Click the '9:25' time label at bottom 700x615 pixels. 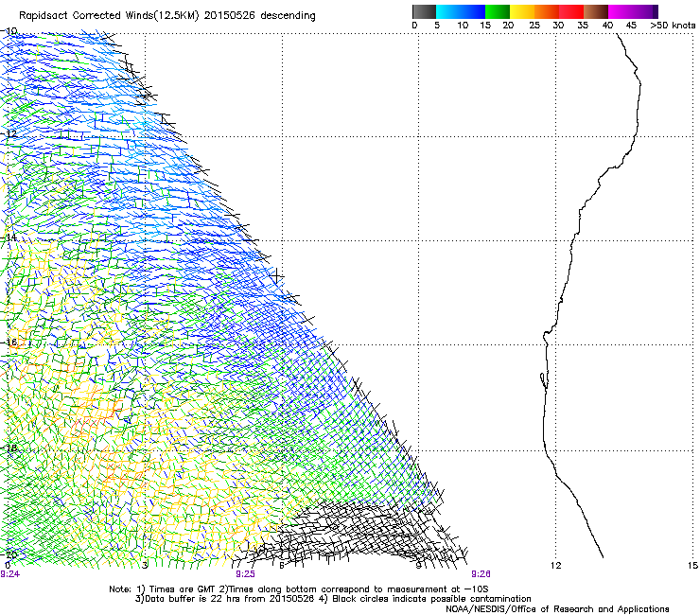click(245, 574)
